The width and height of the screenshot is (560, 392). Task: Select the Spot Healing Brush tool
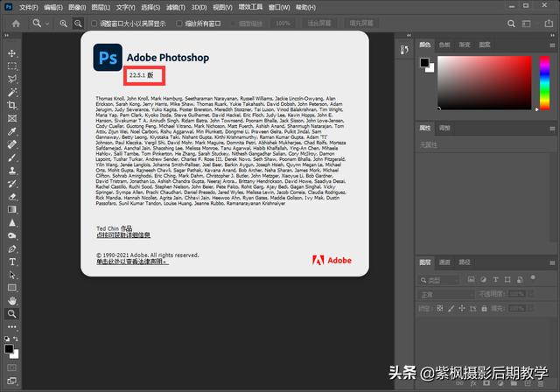(11, 144)
